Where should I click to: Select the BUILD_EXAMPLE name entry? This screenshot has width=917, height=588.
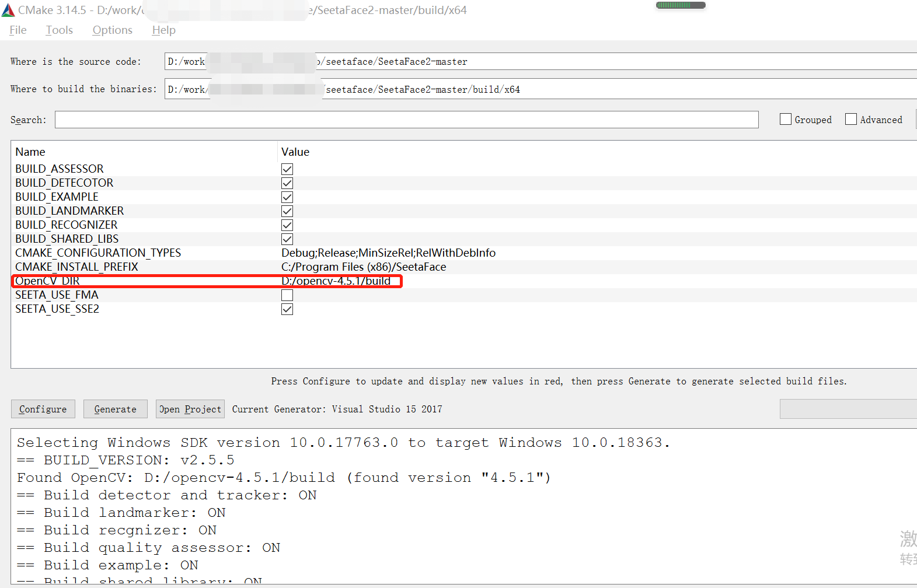click(x=57, y=197)
